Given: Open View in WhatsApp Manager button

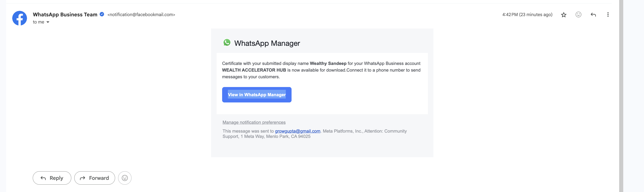Looking at the screenshot, I should pyautogui.click(x=256, y=95).
